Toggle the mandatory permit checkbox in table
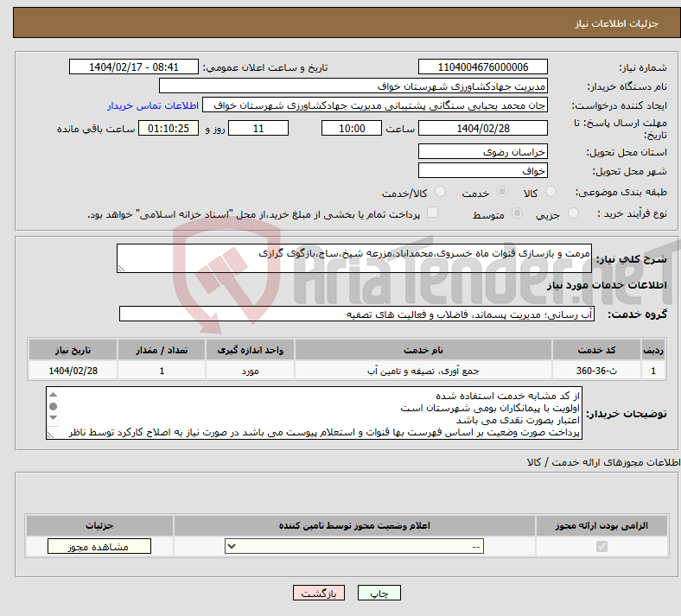 click(601, 546)
